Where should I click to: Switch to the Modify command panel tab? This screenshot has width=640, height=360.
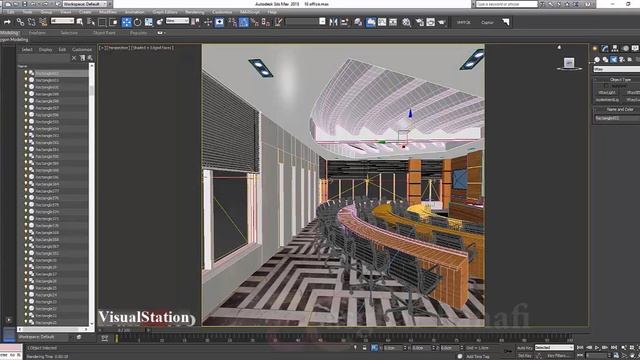tap(605, 49)
